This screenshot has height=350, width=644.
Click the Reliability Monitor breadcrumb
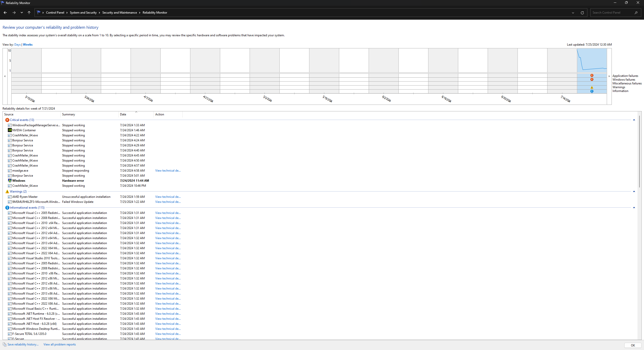tap(155, 13)
